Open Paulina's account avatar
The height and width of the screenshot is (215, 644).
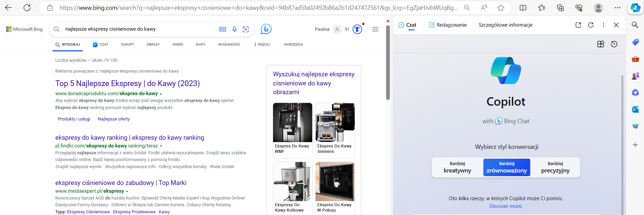337,29
